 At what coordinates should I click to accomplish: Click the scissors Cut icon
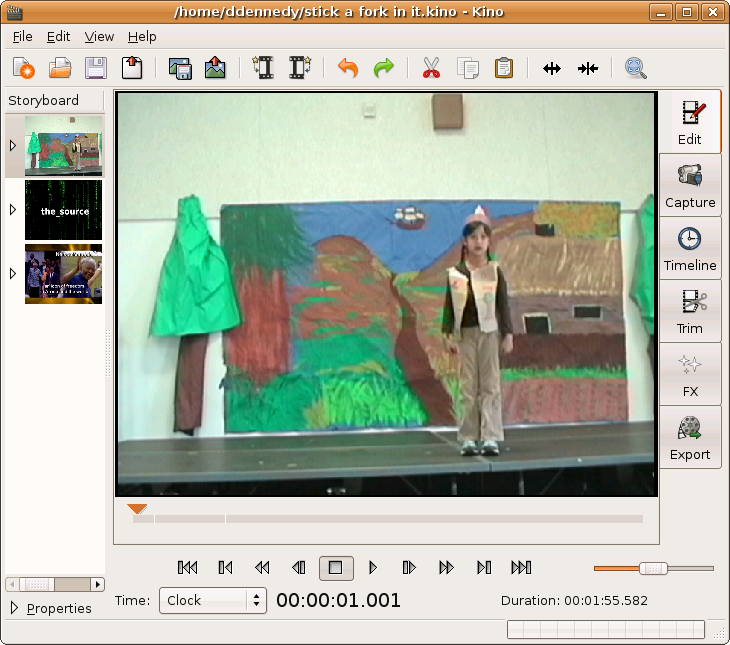[x=431, y=68]
